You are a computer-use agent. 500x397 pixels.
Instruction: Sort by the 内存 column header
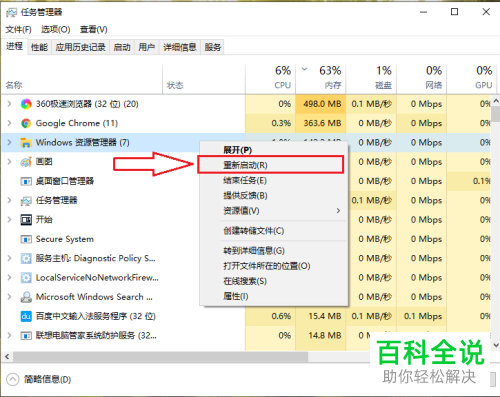coord(320,79)
